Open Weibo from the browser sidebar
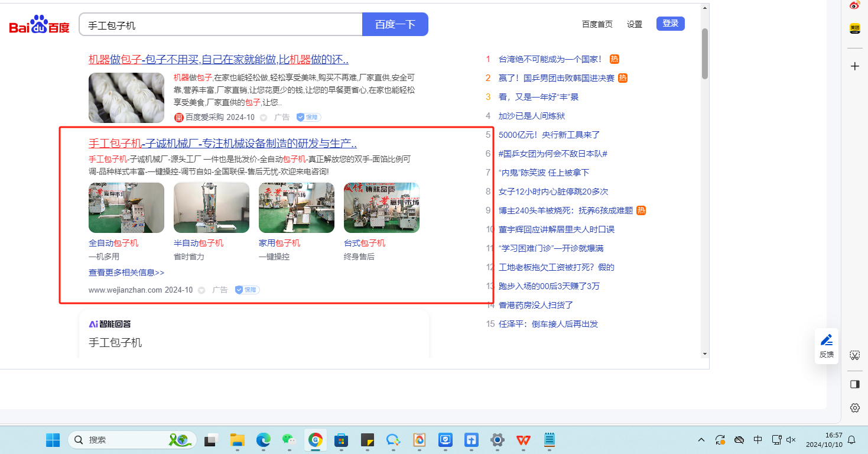 point(854,5)
